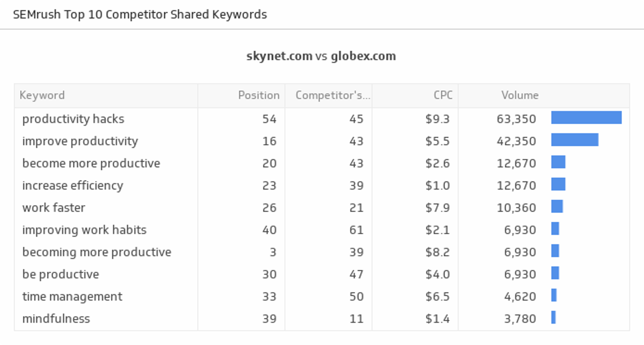Click the 63,350 volume value
The width and height of the screenshot is (644, 345).
[x=516, y=119]
